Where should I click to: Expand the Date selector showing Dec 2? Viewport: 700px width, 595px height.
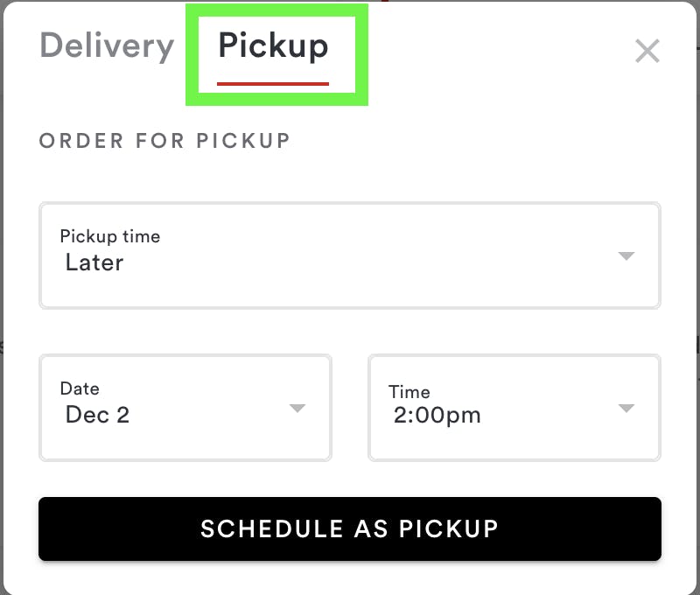[x=185, y=407]
